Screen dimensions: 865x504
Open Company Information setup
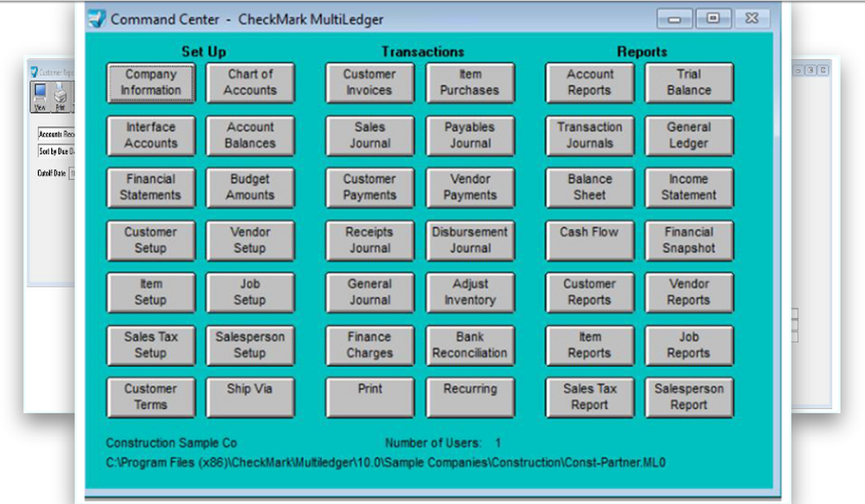[x=151, y=83]
